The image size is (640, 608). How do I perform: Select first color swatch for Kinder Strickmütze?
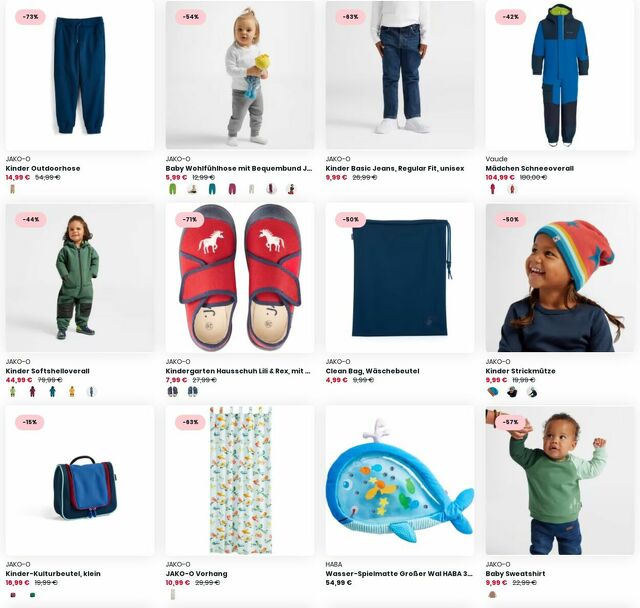pos(493,392)
